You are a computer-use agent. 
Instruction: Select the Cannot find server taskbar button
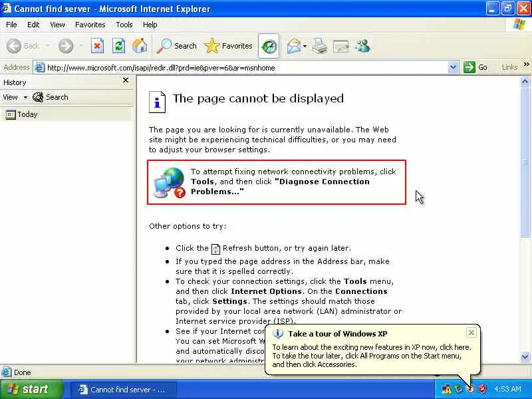(124, 390)
